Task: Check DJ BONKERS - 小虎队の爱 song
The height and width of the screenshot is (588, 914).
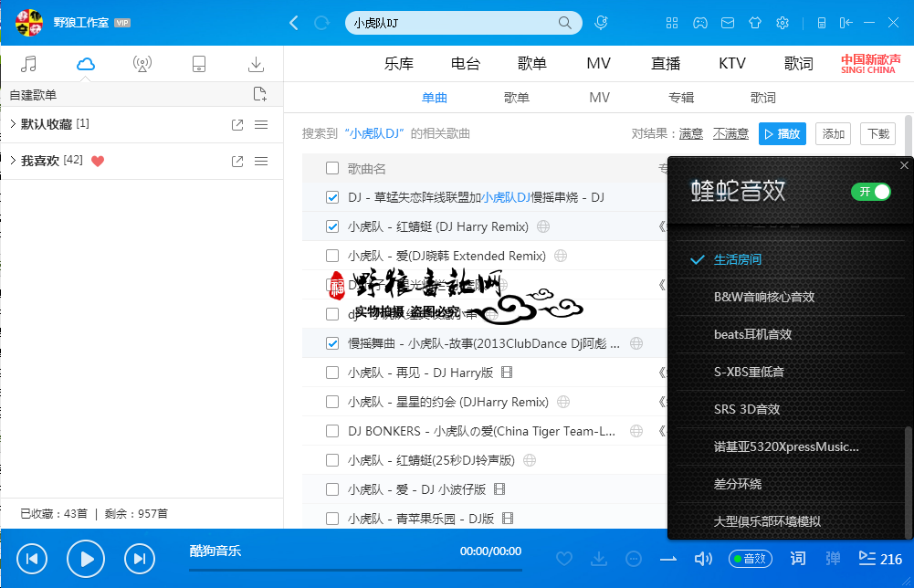Action: pyautogui.click(x=332, y=431)
